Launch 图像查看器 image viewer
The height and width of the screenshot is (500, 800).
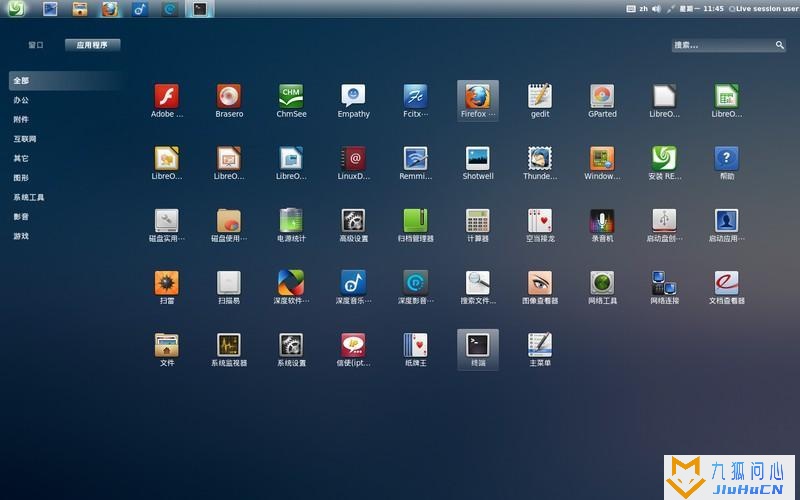coord(540,287)
